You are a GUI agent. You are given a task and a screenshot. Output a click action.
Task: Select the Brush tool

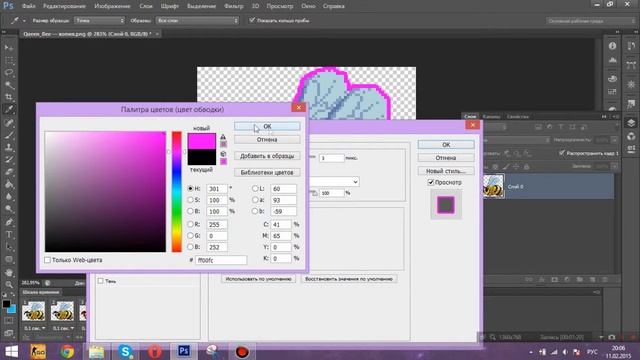[x=9, y=135]
